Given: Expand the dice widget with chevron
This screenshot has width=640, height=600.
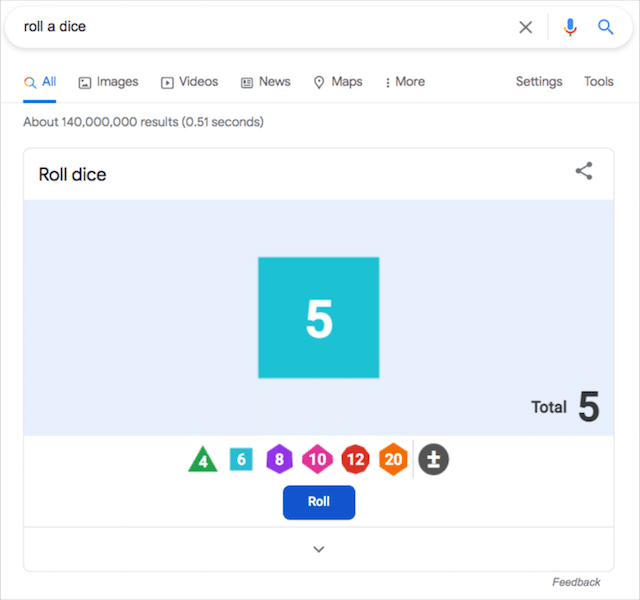Looking at the screenshot, I should coord(319,549).
